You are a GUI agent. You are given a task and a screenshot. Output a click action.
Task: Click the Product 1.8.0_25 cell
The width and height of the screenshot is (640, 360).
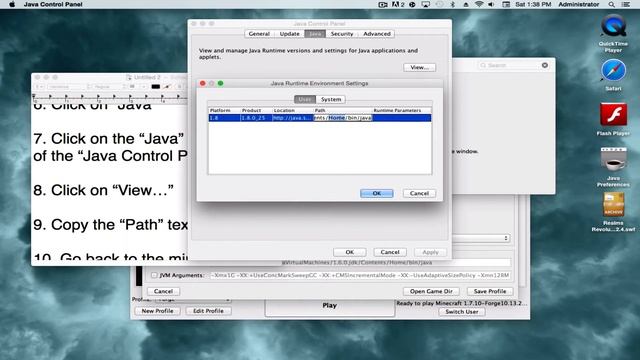[256, 118]
